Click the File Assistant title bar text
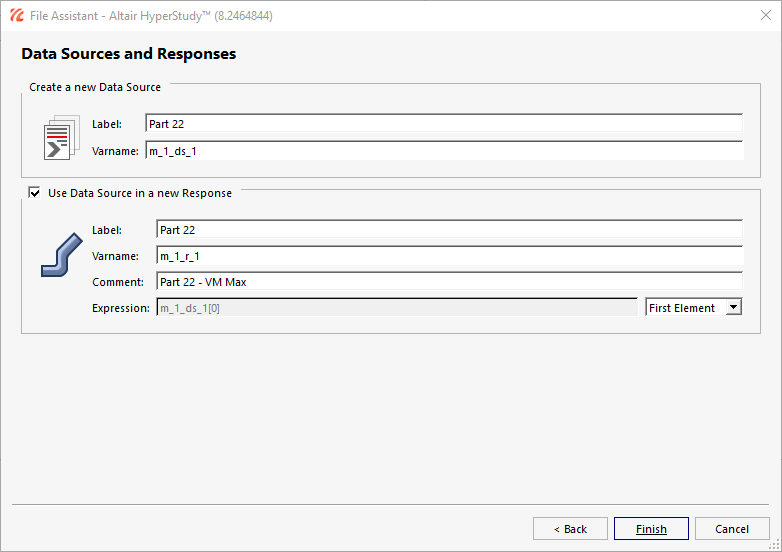The image size is (782, 552). [x=151, y=16]
